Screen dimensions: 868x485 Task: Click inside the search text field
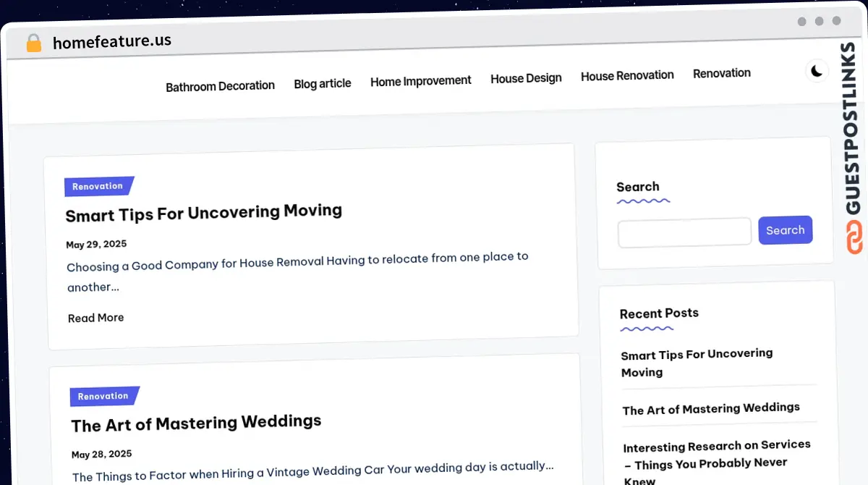click(684, 232)
